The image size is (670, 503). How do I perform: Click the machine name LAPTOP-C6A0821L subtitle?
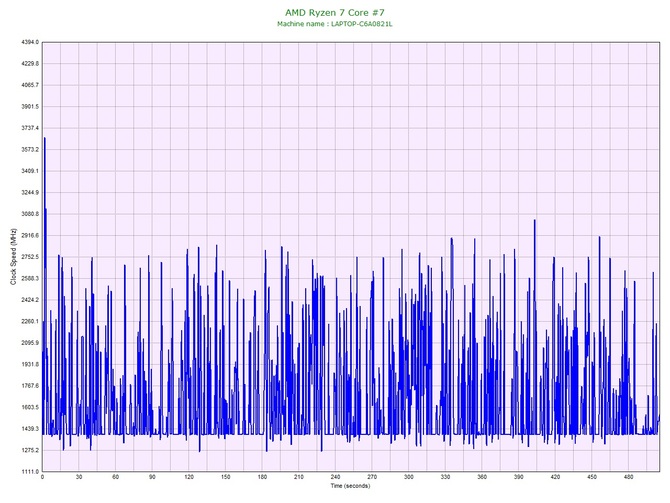(x=335, y=24)
